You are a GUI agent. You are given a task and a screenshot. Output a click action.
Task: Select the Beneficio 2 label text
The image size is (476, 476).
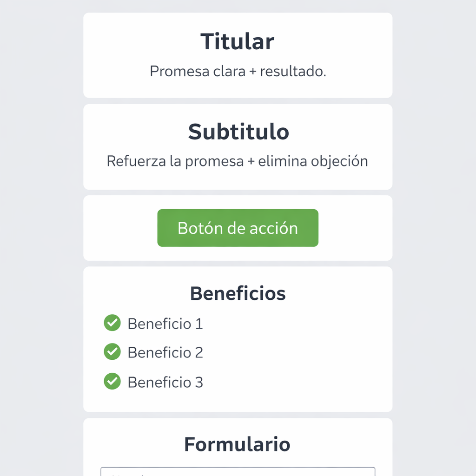[165, 352]
